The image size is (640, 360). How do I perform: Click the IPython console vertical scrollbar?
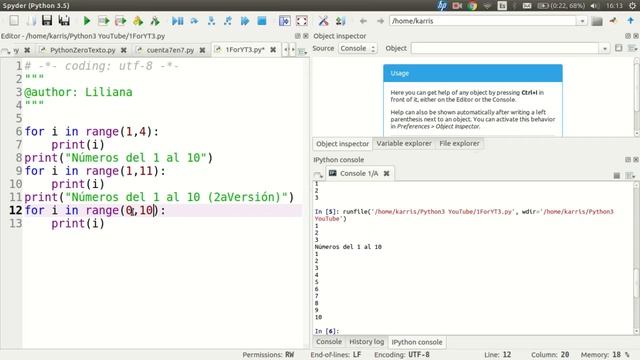636,257
